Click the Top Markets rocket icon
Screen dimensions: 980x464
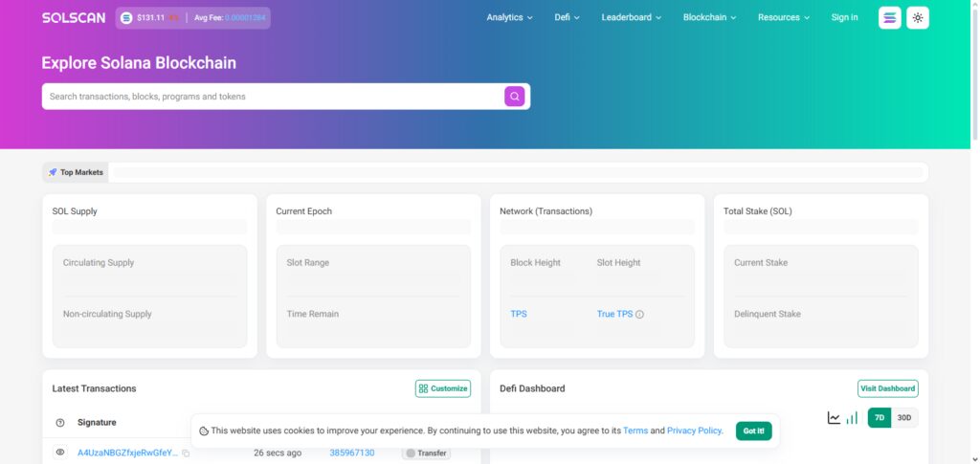click(53, 172)
